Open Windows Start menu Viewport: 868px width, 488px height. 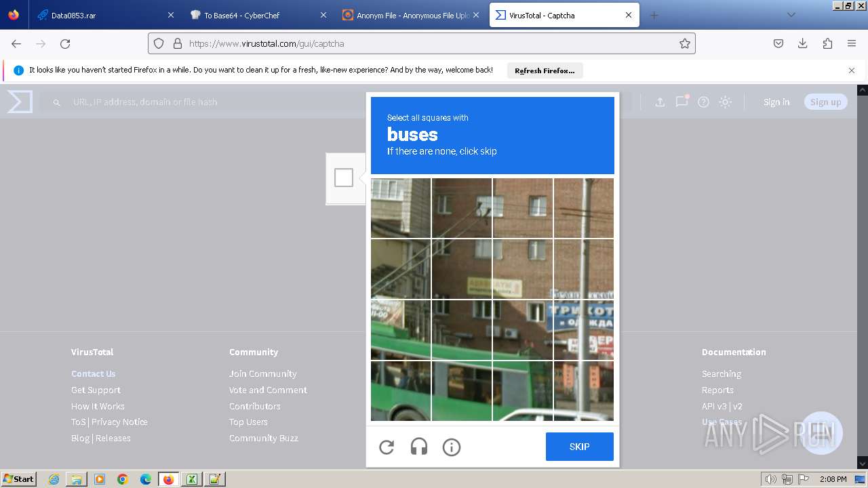[19, 479]
